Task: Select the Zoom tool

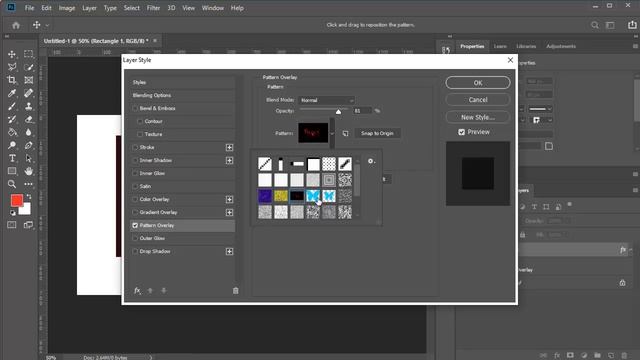Action: 12,184
